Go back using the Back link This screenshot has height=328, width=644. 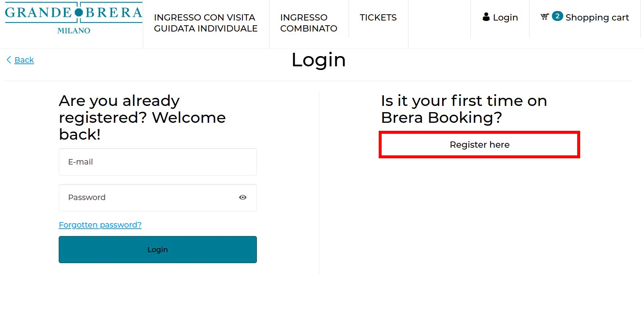coord(24,60)
